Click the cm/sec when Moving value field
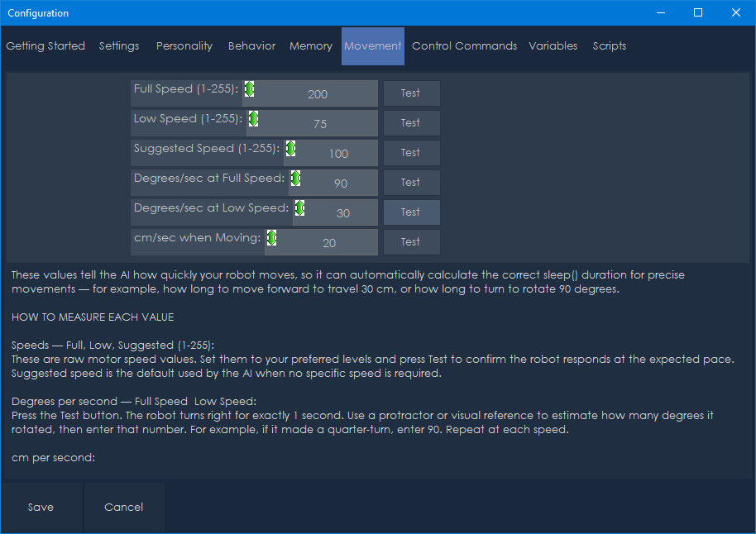This screenshot has height=534, width=756. (329, 243)
